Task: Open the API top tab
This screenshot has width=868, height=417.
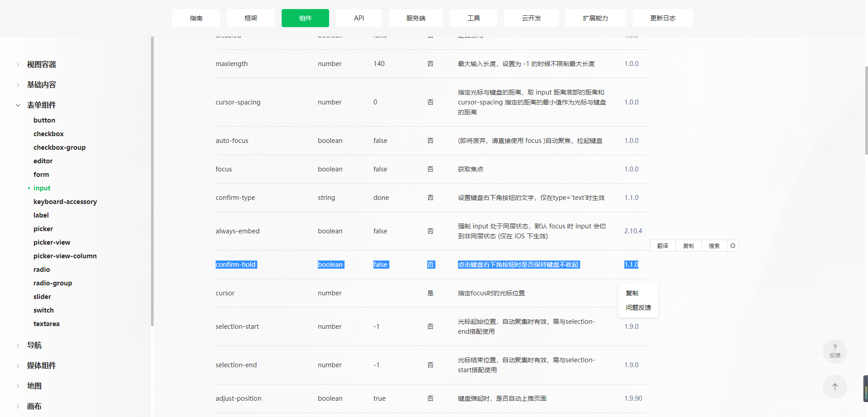Action: tap(359, 18)
